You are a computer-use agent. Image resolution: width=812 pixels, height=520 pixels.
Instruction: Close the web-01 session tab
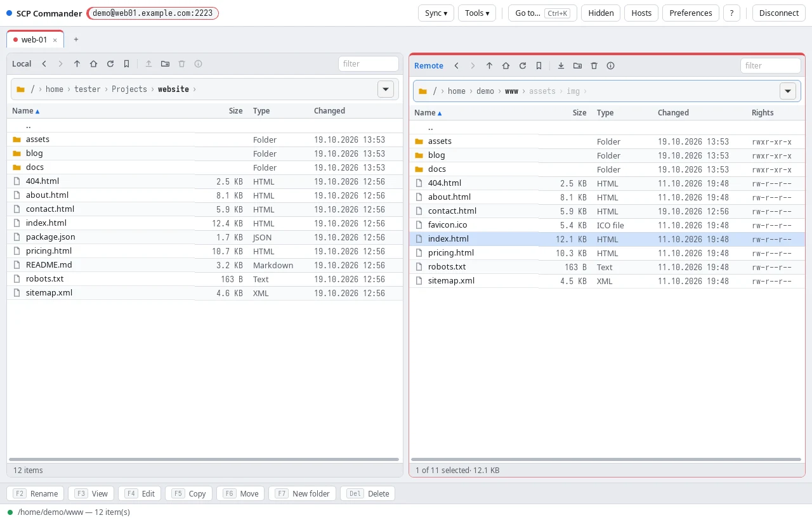point(55,40)
